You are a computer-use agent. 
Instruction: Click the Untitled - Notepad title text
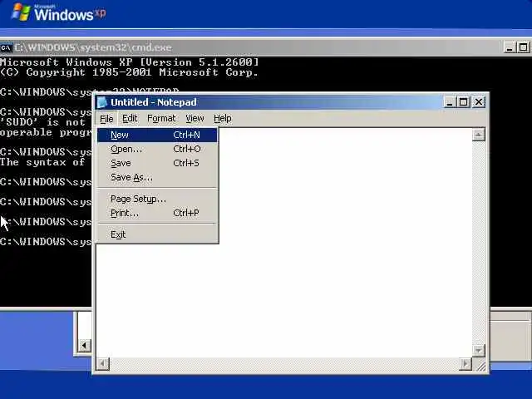click(x=153, y=102)
